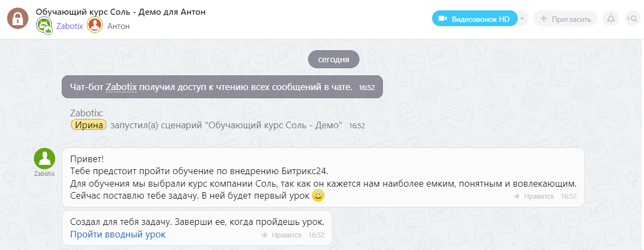The height and width of the screenshot is (250, 644).
Task: Click the green Zabotix message avatar
Action: pos(45,159)
